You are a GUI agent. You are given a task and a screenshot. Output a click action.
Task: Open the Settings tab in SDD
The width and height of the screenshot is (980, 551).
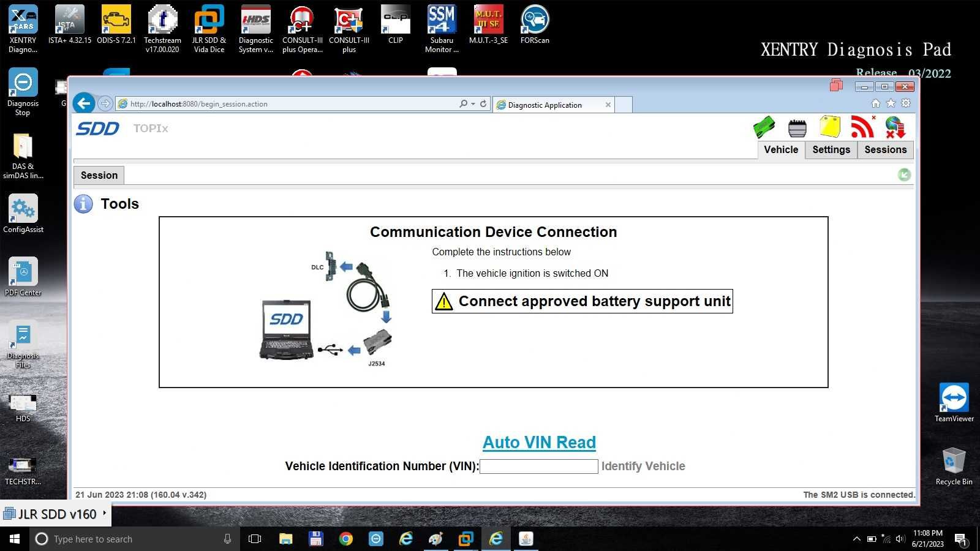(831, 150)
